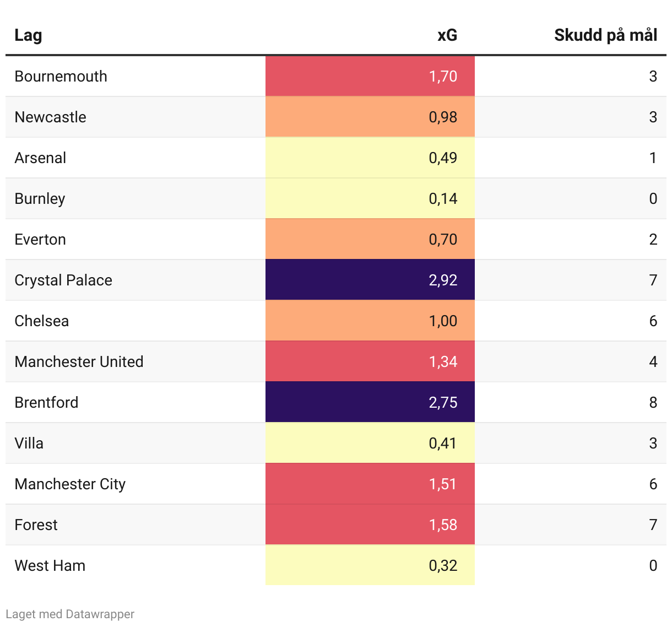Click the Forest xG value 1,58
672x627 pixels.
pos(443,525)
